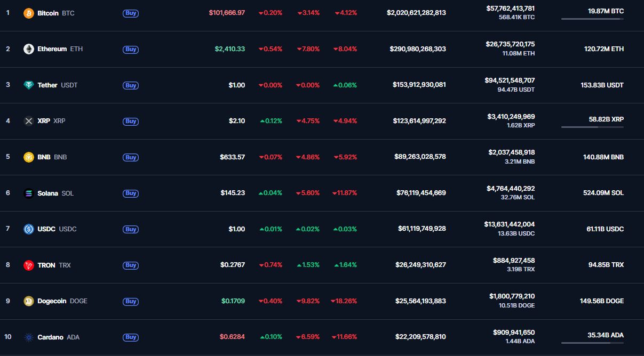Viewport: 644px width, 356px height.
Task: Click the Cardano coin logo icon
Action: click(29, 337)
